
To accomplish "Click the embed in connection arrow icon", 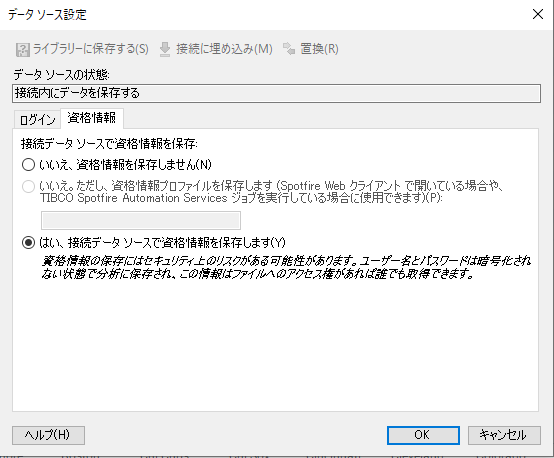I will 165,49.
